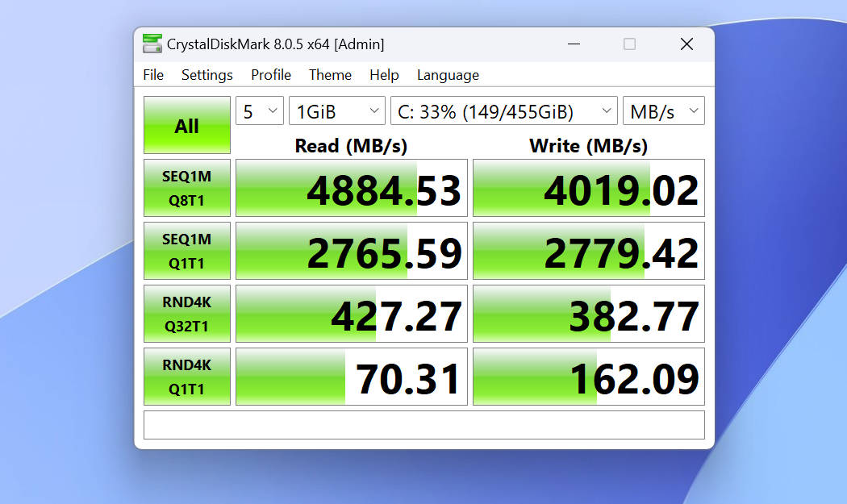
Task: Open the MB/s unit dropdown
Action: click(664, 110)
